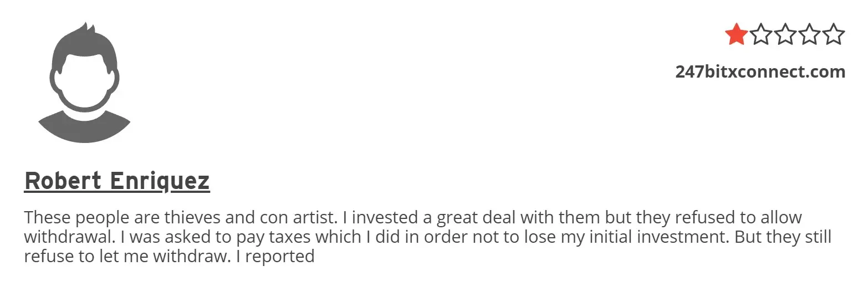Open Robert Enriquez's reviewer profile
868x281 pixels.
click(x=117, y=181)
